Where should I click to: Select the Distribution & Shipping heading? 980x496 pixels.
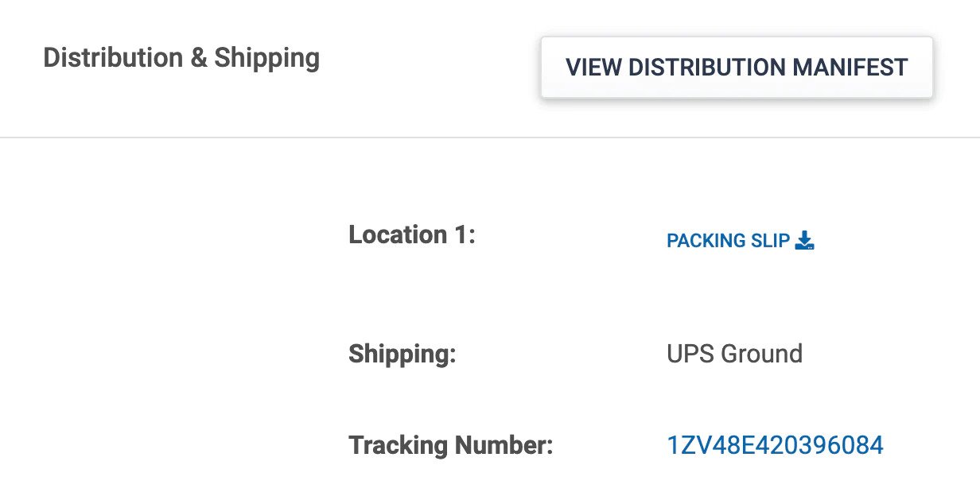point(181,58)
